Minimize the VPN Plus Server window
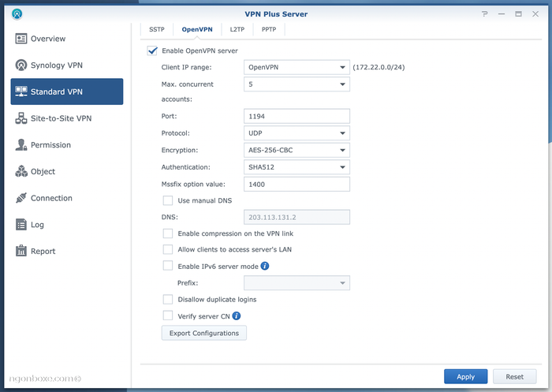The image size is (552, 392). (502, 13)
